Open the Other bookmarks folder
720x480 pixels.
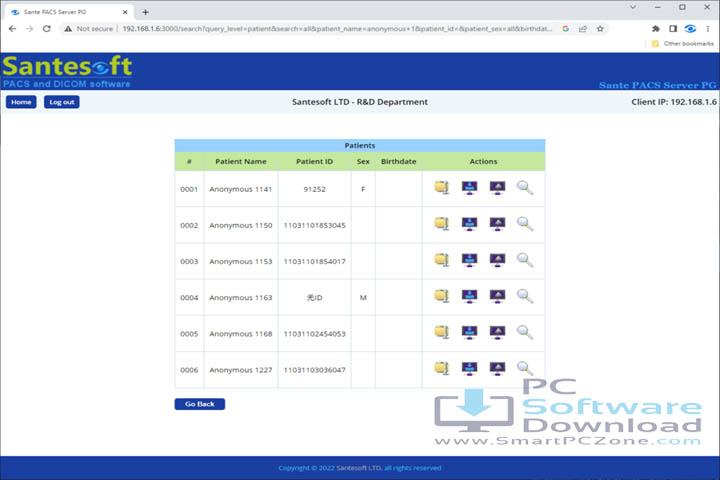pyautogui.click(x=683, y=44)
